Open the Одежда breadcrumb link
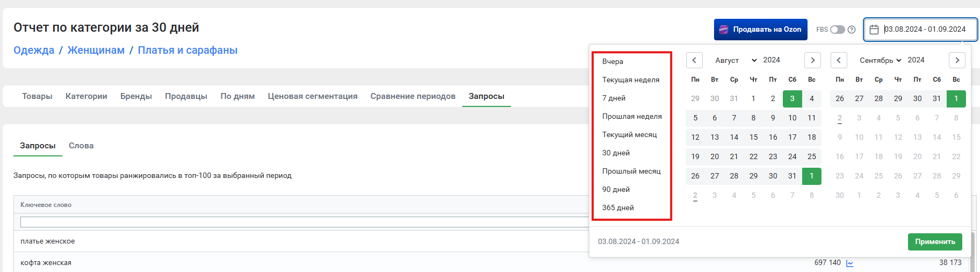This screenshot has width=980, height=272. [34, 50]
